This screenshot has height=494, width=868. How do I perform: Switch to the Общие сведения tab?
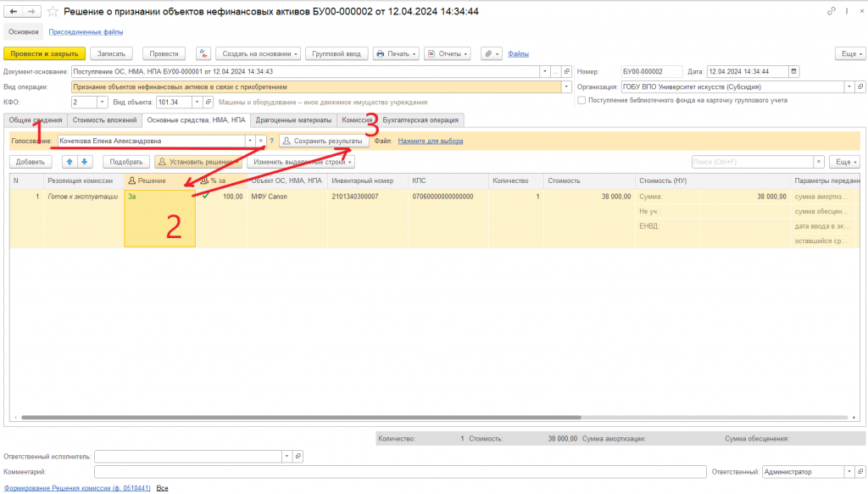[36, 120]
